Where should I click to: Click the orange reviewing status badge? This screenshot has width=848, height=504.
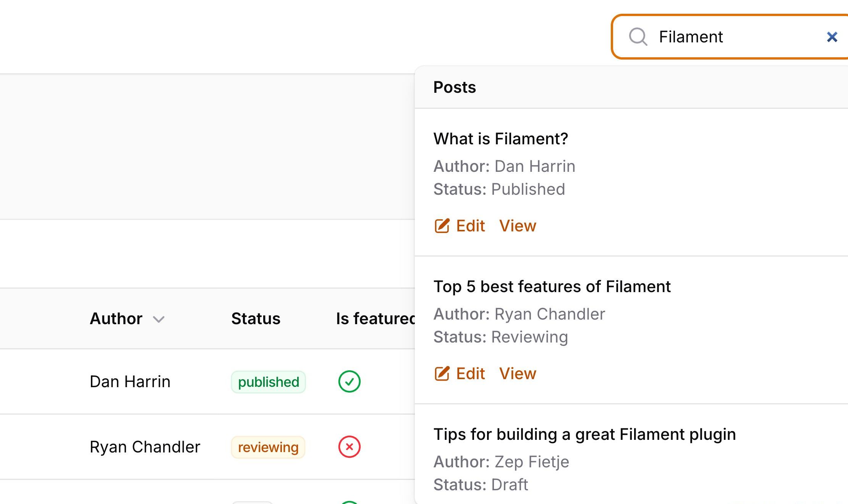point(268,447)
